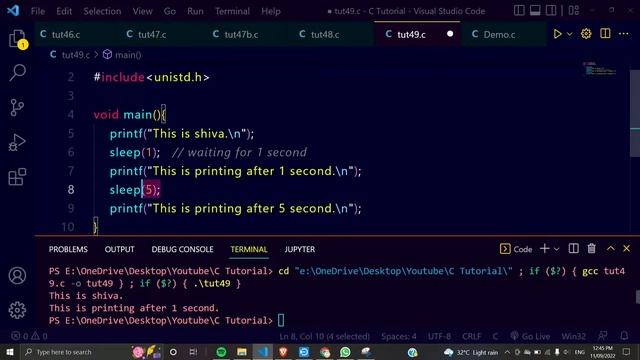Open the Terminal menu
The height and width of the screenshot is (360, 640).
tap(232, 11)
